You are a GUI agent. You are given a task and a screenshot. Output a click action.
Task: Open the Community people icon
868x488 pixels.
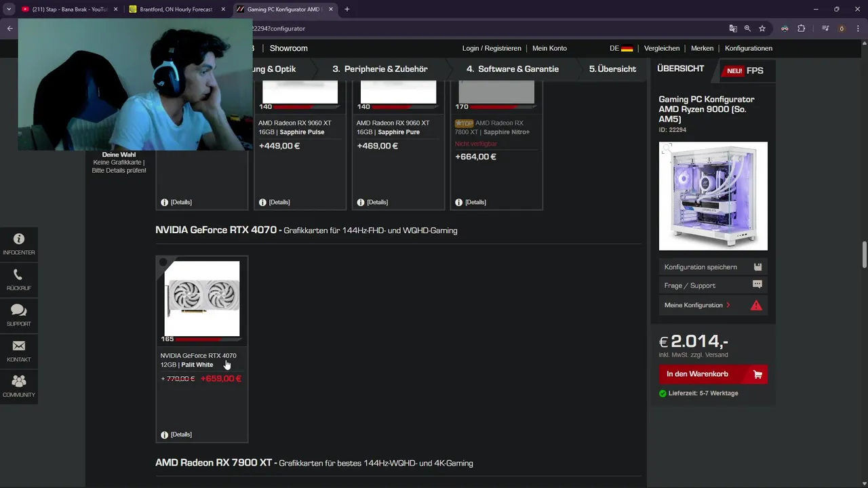[x=19, y=382]
